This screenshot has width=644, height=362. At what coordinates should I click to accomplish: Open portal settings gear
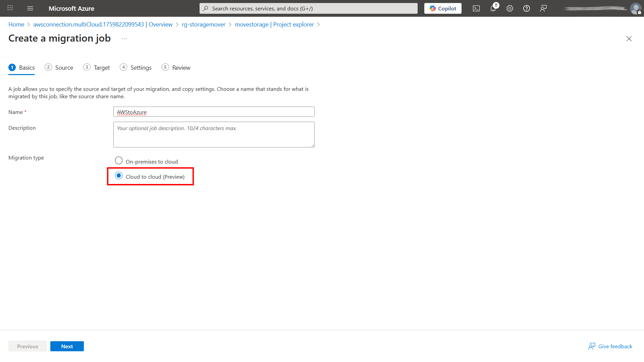509,8
